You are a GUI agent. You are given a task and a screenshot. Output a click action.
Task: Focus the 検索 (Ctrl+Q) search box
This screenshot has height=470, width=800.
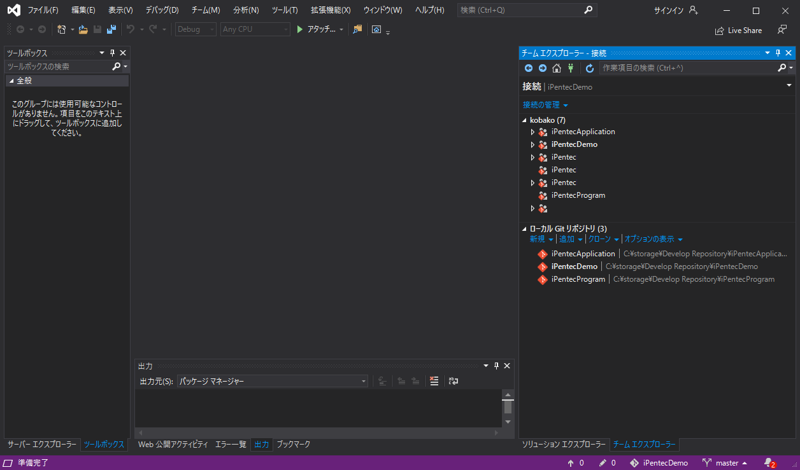click(x=527, y=10)
